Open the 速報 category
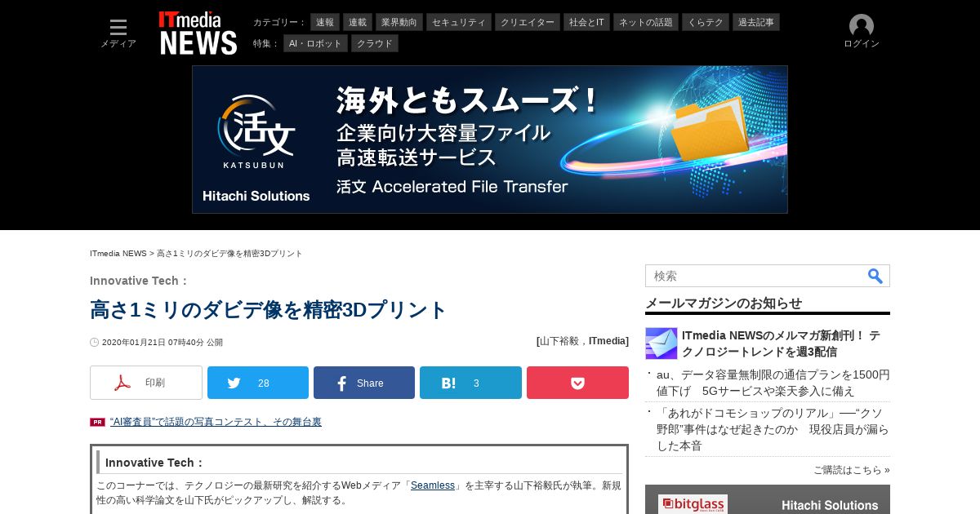 (x=325, y=22)
